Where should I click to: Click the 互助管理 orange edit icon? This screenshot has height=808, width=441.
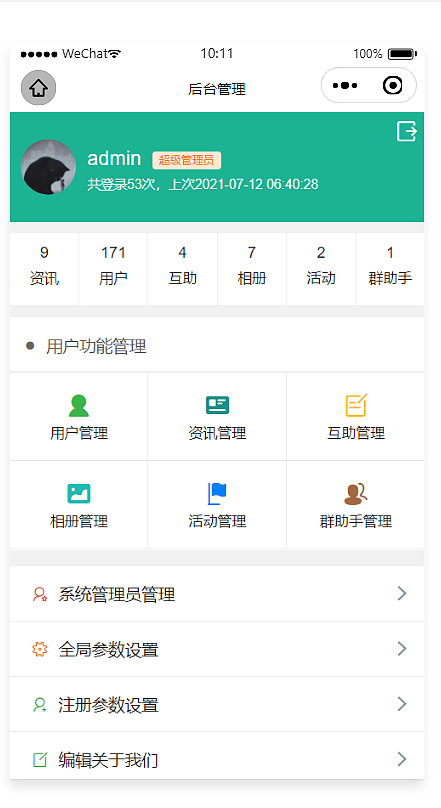pyautogui.click(x=356, y=405)
